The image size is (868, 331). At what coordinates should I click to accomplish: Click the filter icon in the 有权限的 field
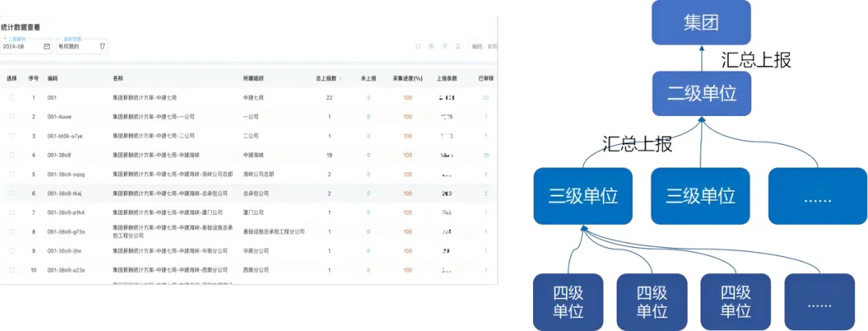pos(102,47)
